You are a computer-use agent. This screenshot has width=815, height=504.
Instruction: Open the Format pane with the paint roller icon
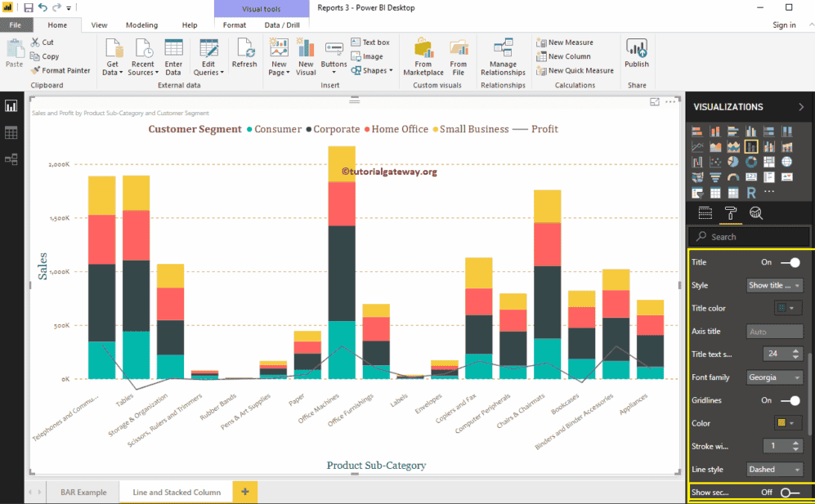pyautogui.click(x=730, y=213)
